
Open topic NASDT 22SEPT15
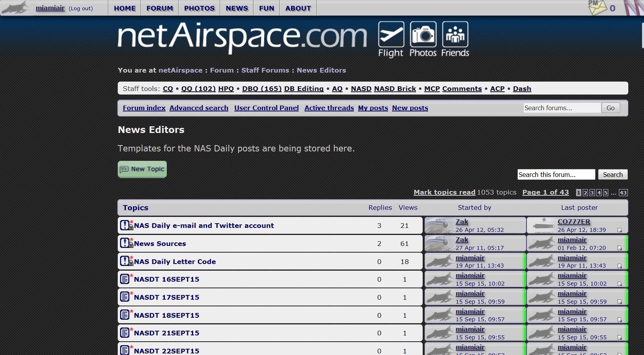[x=167, y=351]
